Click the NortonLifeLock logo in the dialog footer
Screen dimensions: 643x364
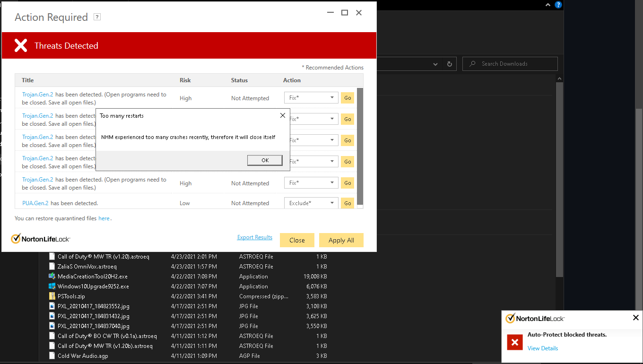[x=40, y=238]
